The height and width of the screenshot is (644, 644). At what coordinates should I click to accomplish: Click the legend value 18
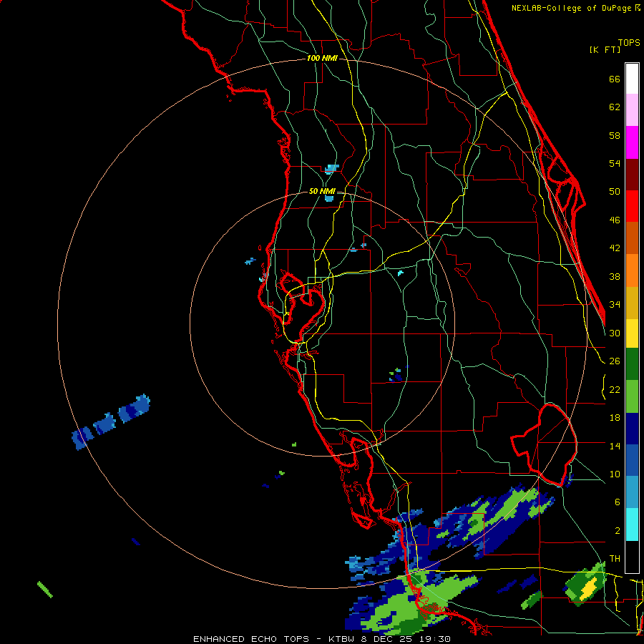[615, 418]
